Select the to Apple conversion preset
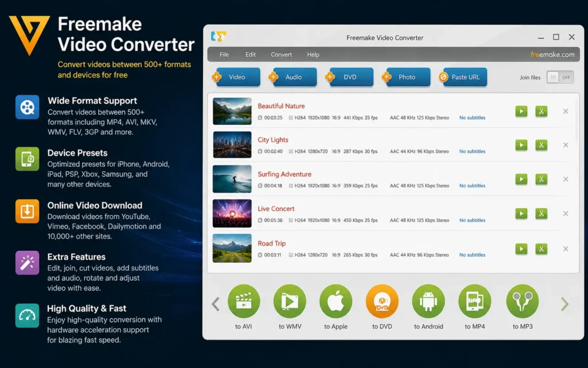The width and height of the screenshot is (588, 368). tap(335, 301)
